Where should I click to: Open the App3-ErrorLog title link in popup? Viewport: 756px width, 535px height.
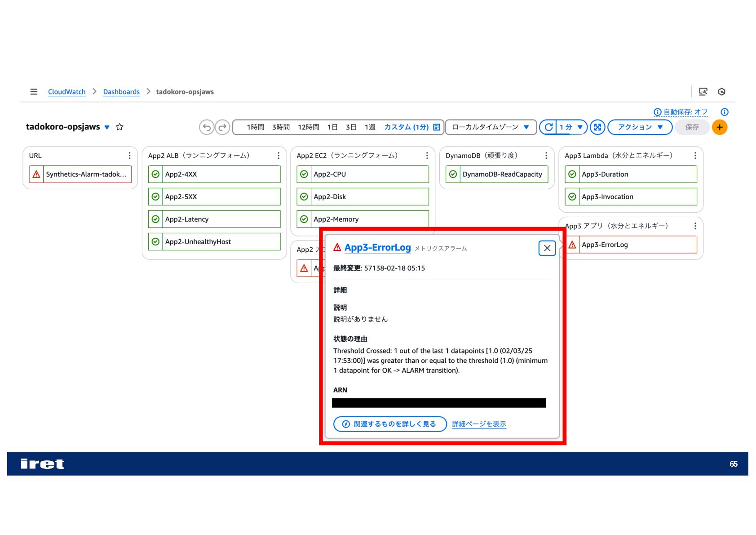pyautogui.click(x=377, y=247)
